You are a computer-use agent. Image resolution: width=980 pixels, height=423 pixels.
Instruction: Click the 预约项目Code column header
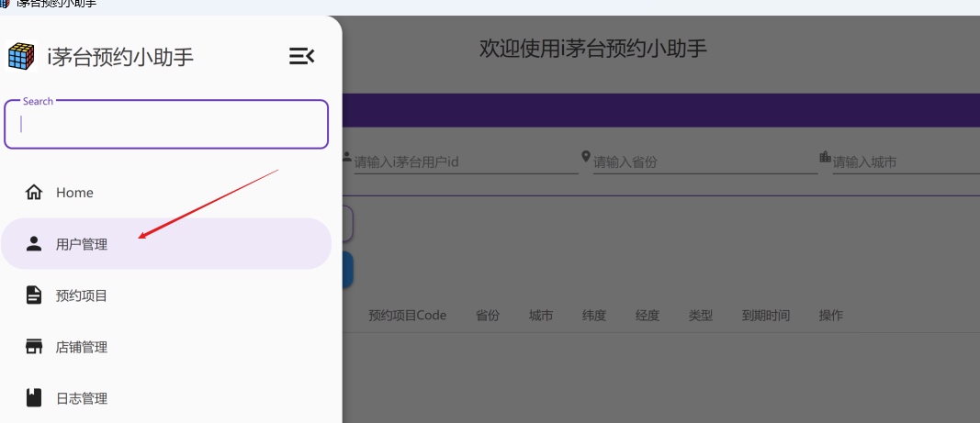click(x=408, y=316)
